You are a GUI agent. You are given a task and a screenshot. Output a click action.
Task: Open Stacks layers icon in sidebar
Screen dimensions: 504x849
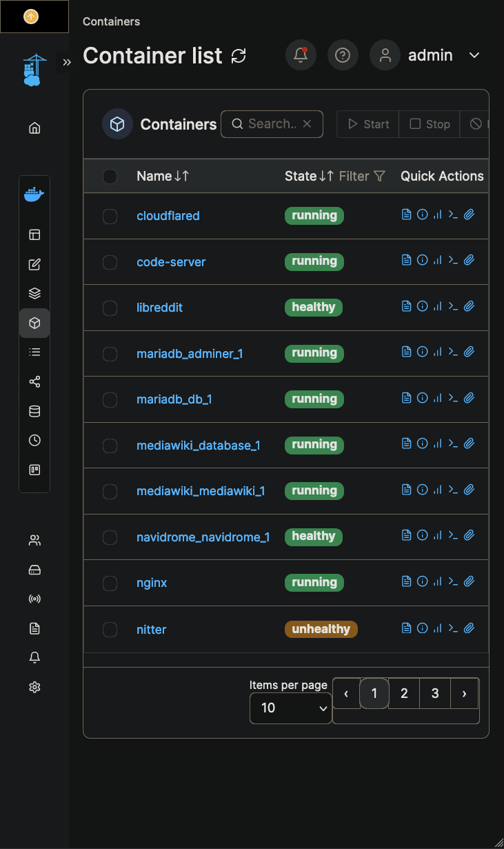click(34, 293)
